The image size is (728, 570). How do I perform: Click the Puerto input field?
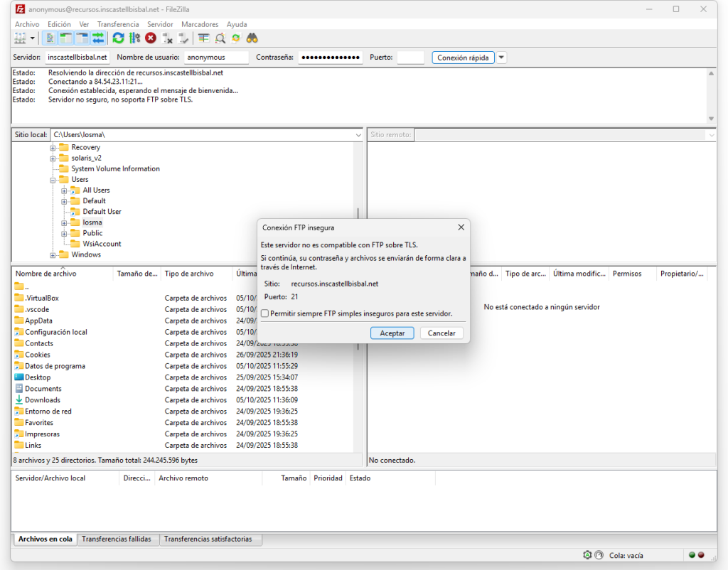tap(410, 58)
